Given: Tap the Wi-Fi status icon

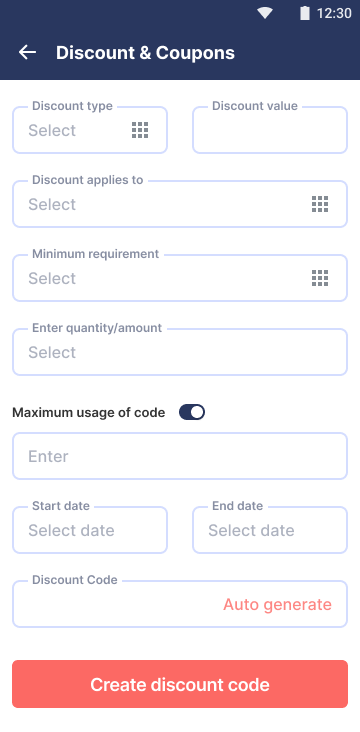Looking at the screenshot, I should [265, 13].
